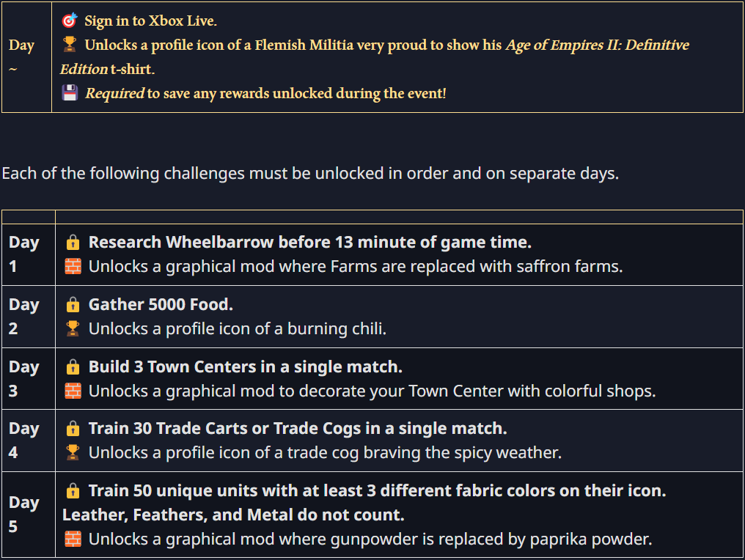Click the lock icon beside Gather 5000 Food
This screenshot has height=560, width=745.
pos(73,304)
